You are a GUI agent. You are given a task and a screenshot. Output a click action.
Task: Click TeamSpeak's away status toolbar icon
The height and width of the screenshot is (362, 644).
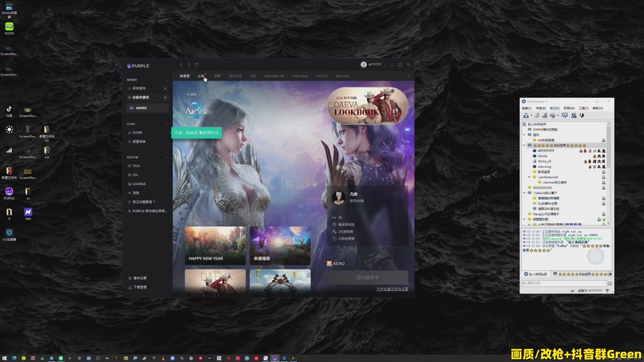[552, 115]
